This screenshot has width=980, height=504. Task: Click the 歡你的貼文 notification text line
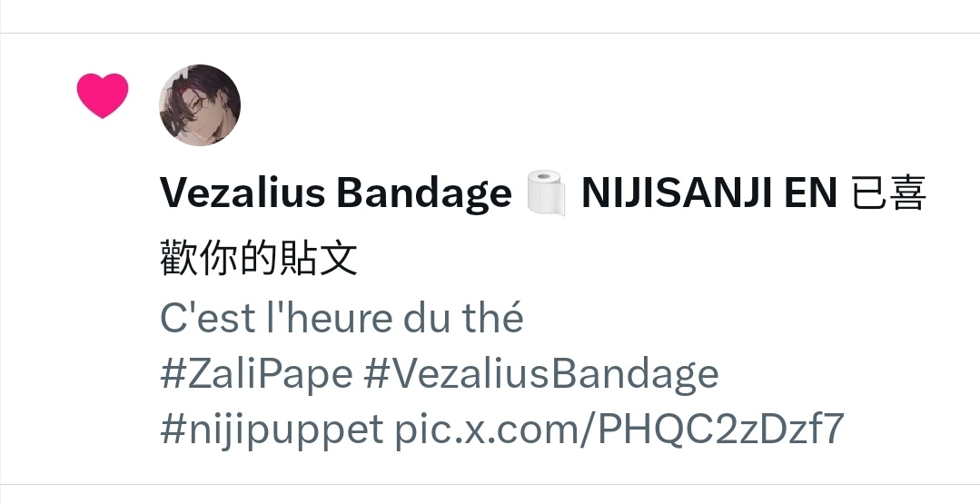259,258
